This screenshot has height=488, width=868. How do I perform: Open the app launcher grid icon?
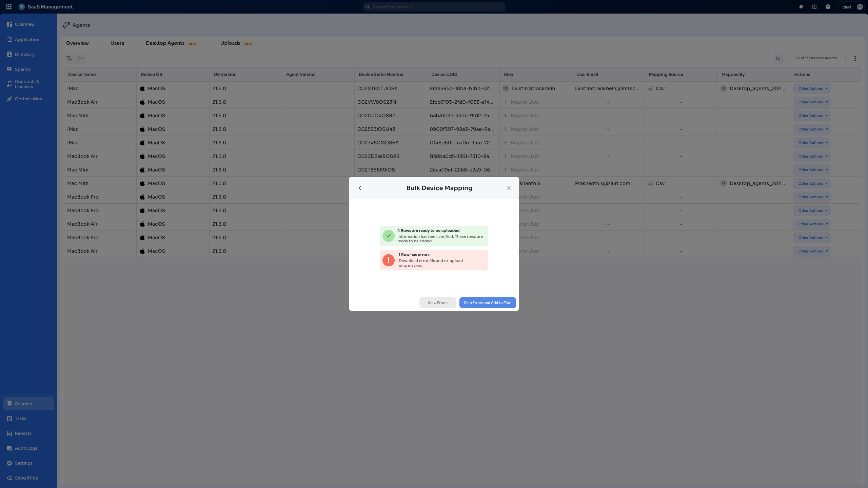pos(9,7)
